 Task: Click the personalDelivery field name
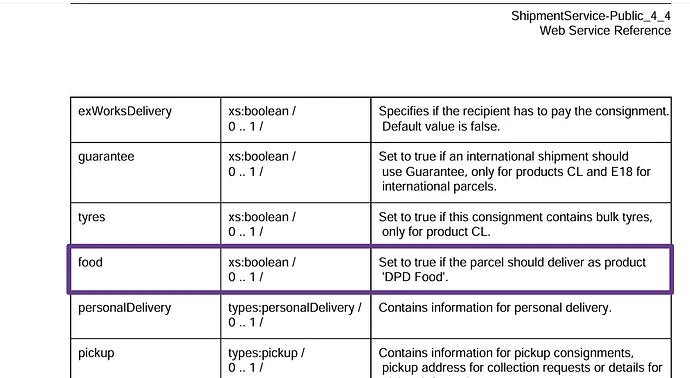click(x=125, y=308)
